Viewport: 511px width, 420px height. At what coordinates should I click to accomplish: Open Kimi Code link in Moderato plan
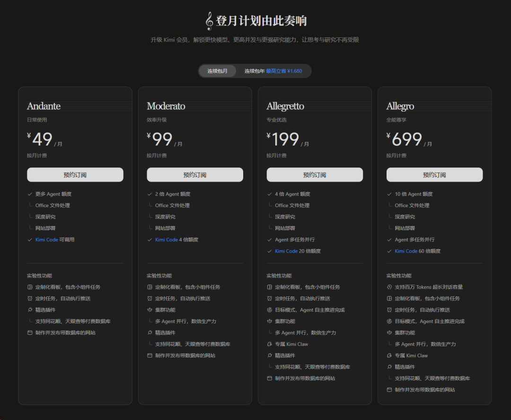pos(166,239)
